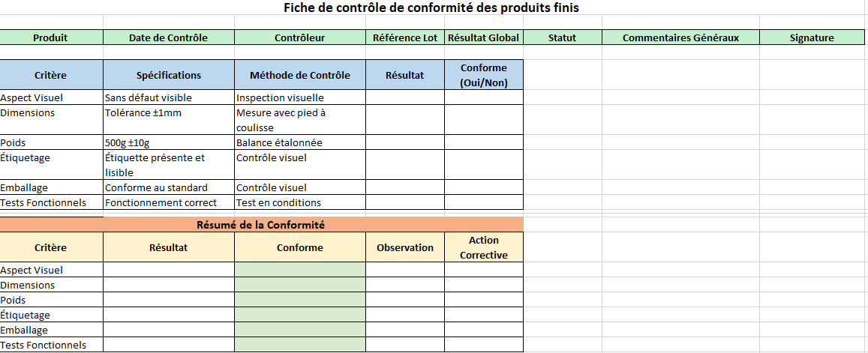Image resolution: width=868 pixels, height=353 pixels.
Task: Select the 'Date de Contrôle' header cell
Action: click(x=168, y=37)
